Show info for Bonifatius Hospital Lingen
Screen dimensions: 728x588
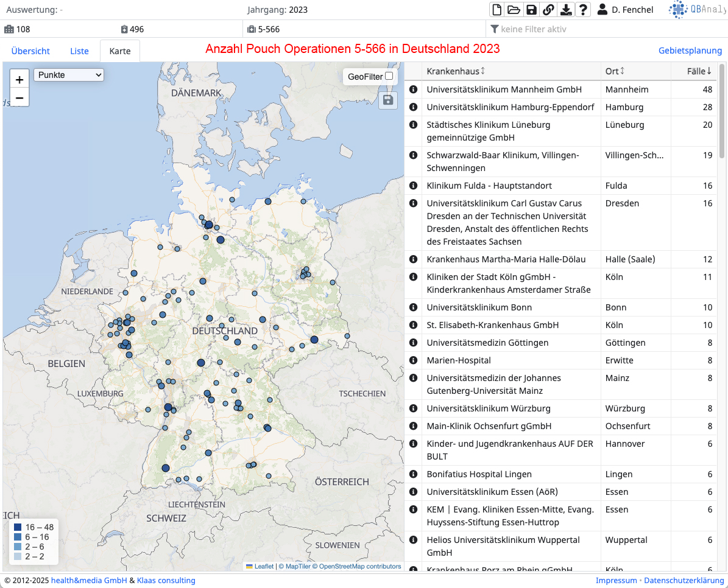(413, 474)
